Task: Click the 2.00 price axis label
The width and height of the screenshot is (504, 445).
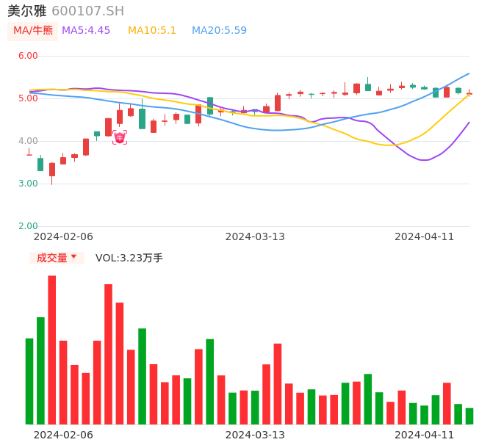Action: 28,226
